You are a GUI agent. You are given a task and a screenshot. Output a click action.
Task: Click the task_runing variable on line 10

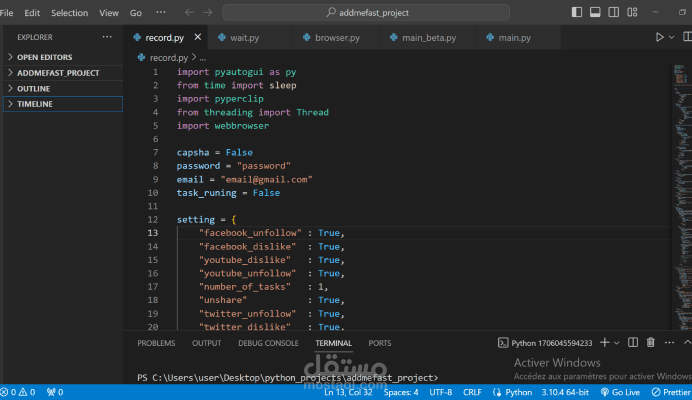[206, 193]
